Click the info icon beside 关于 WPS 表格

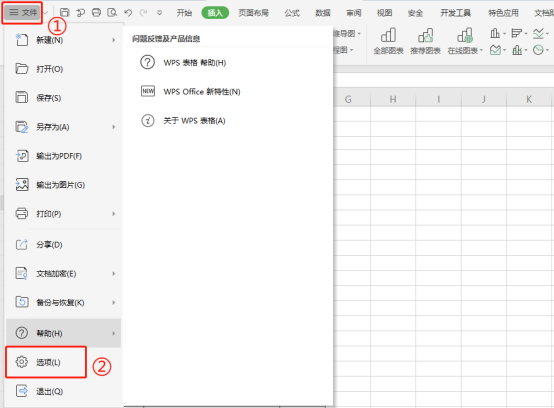tap(148, 120)
